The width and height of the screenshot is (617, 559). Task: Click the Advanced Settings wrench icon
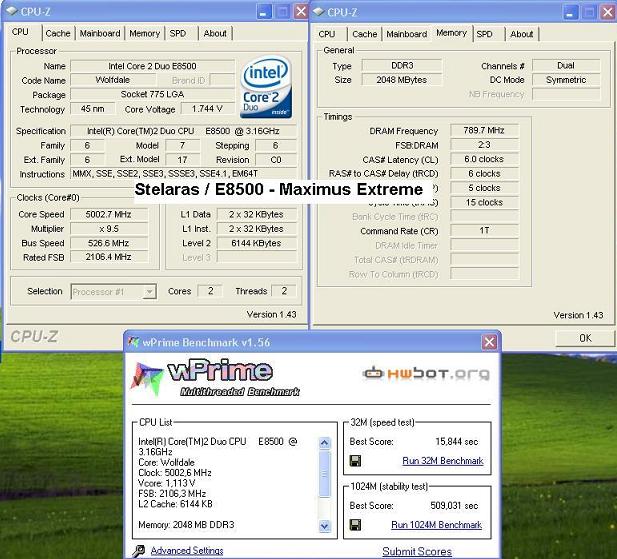click(x=139, y=551)
